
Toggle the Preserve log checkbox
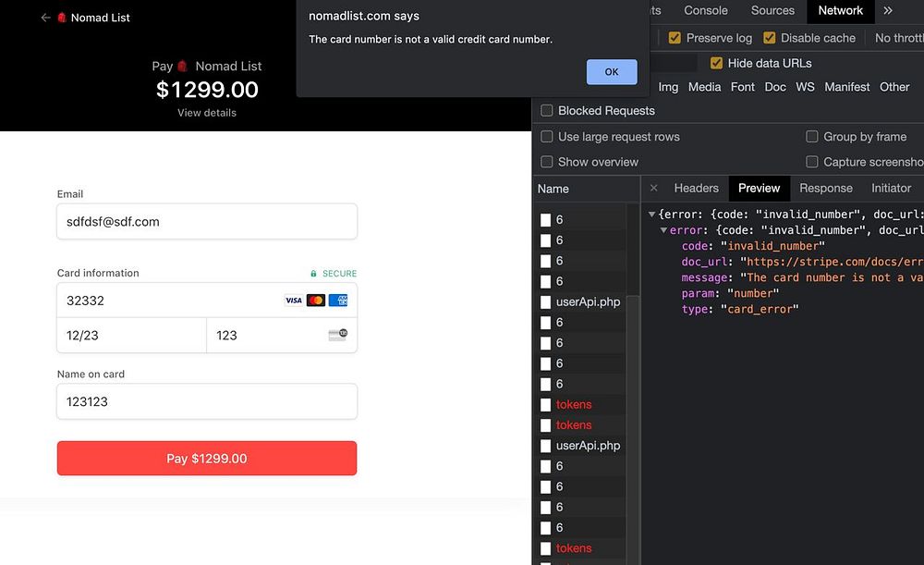coord(675,38)
